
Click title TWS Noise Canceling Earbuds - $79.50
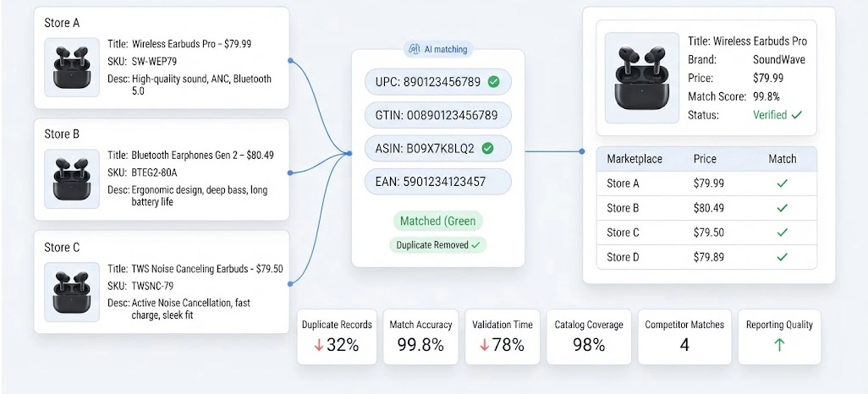[x=207, y=269]
